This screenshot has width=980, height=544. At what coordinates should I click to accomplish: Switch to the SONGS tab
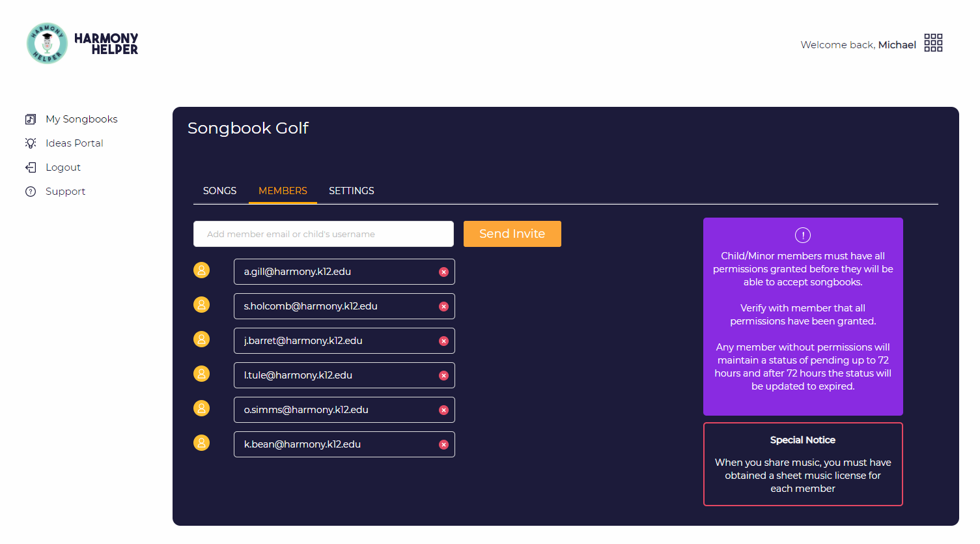(x=219, y=191)
